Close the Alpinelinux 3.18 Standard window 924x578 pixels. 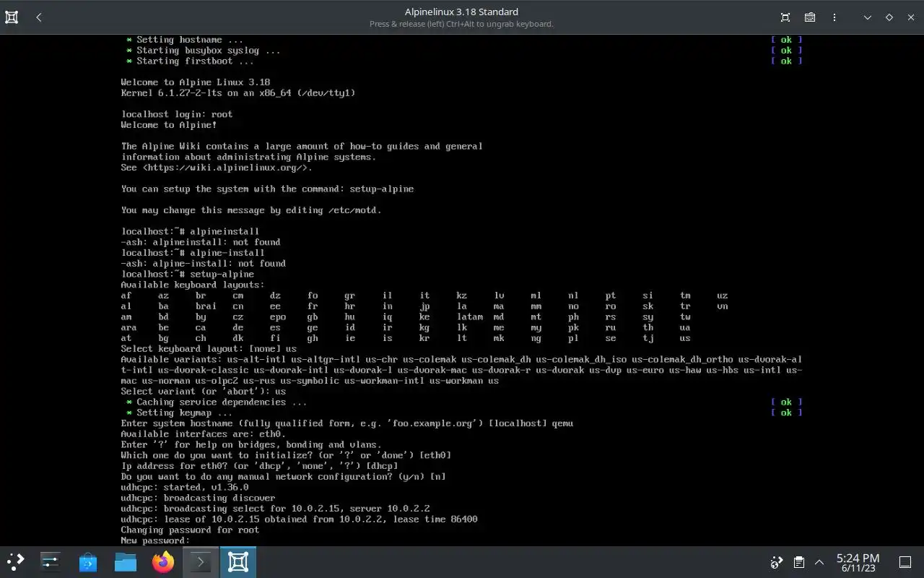(911, 17)
